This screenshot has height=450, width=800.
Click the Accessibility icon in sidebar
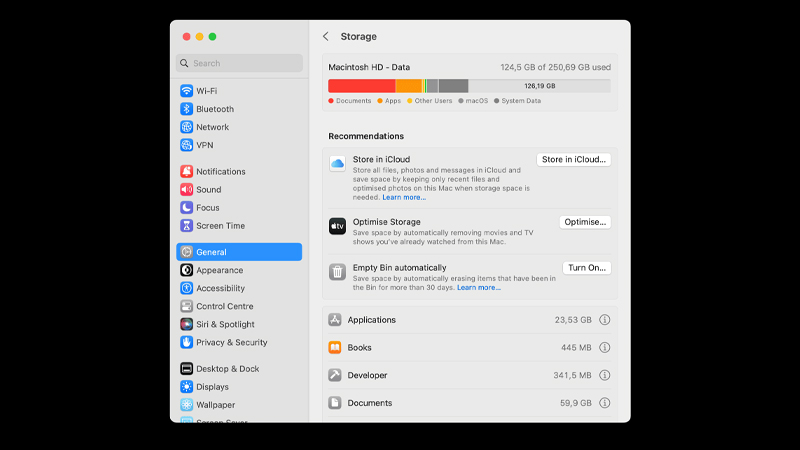(187, 288)
